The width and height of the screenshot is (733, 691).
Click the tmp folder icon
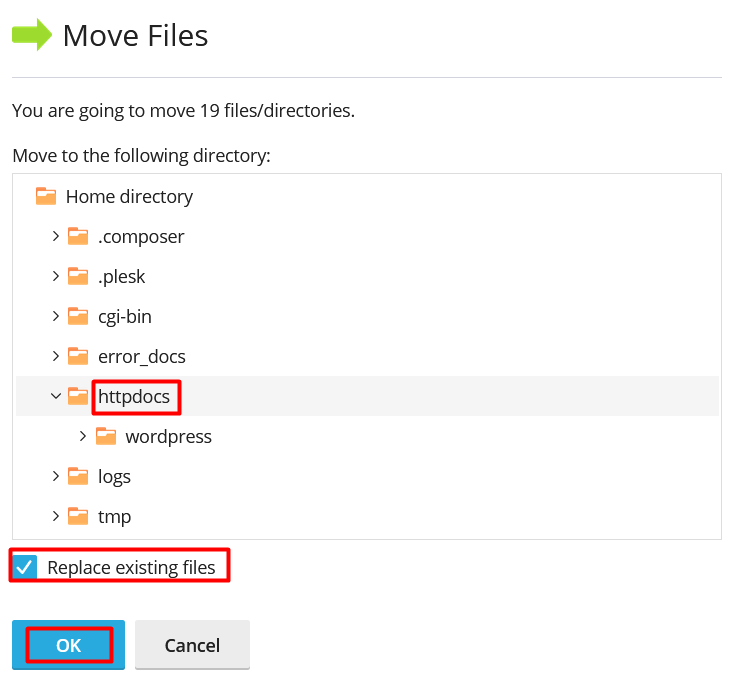coord(78,517)
